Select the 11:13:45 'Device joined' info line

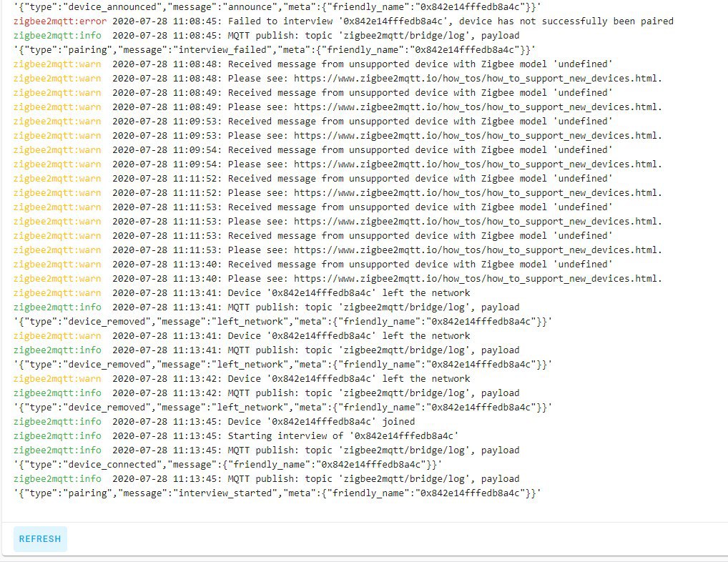point(214,422)
